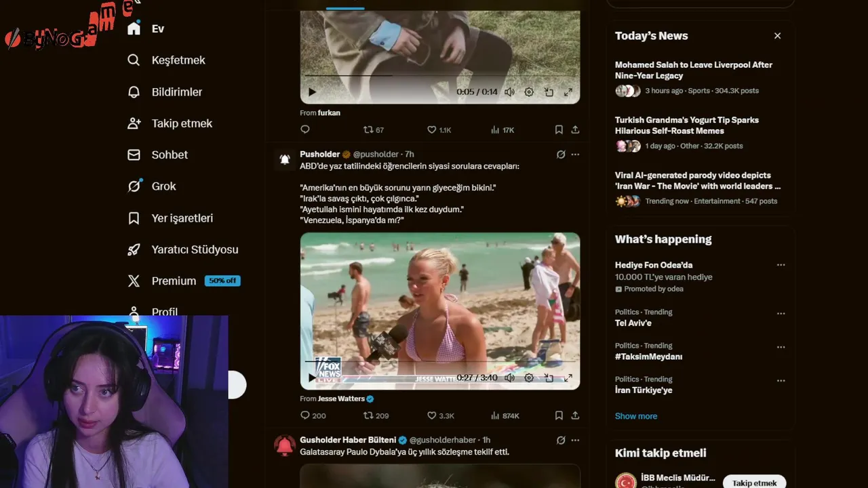Screen dimensions: 868x488
Task: Launch the Grok icon
Action: pyautogui.click(x=134, y=186)
